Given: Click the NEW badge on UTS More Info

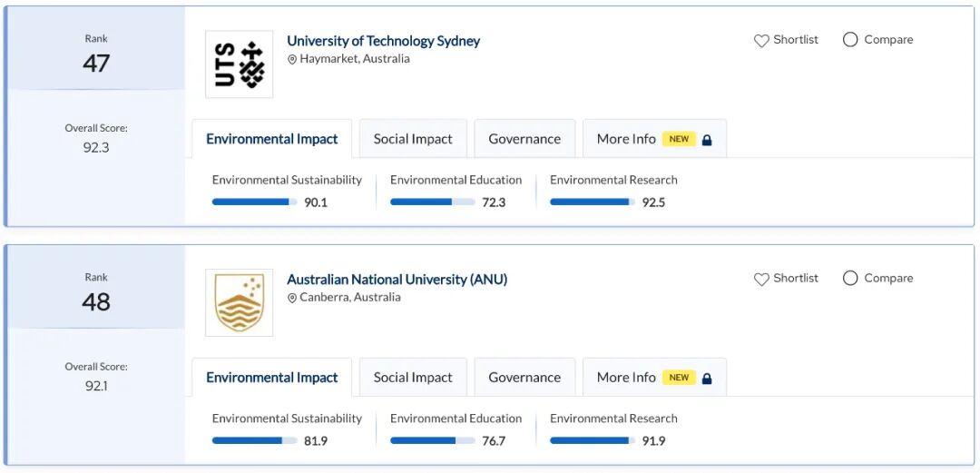Looking at the screenshot, I should (679, 139).
